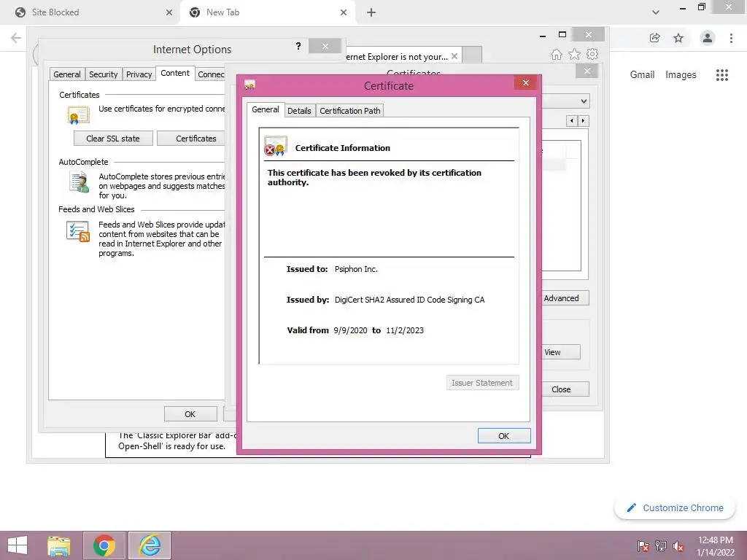
Task: Open the Chrome three-dot menu
Action: 731,38
